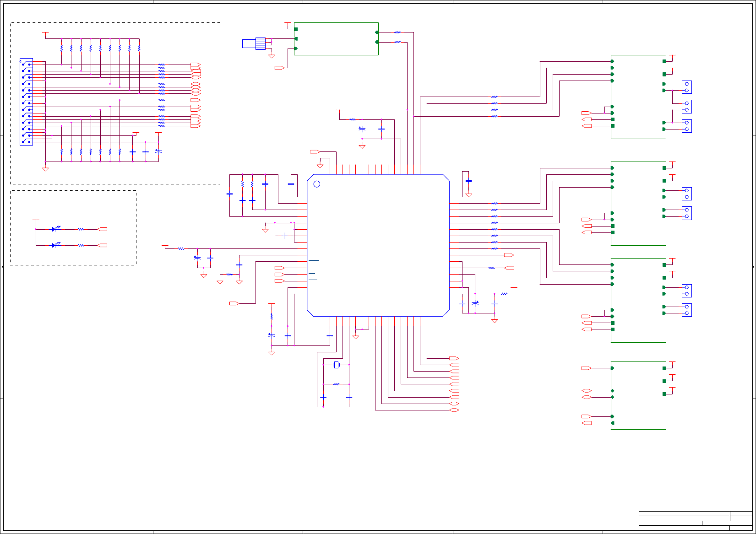
Task: Click the input port below top-center green block
Action: click(x=279, y=68)
